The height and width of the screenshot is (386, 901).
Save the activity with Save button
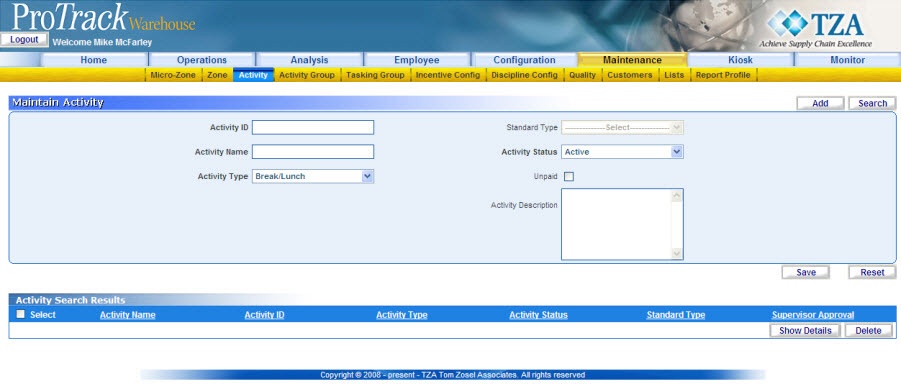pyautogui.click(x=806, y=272)
